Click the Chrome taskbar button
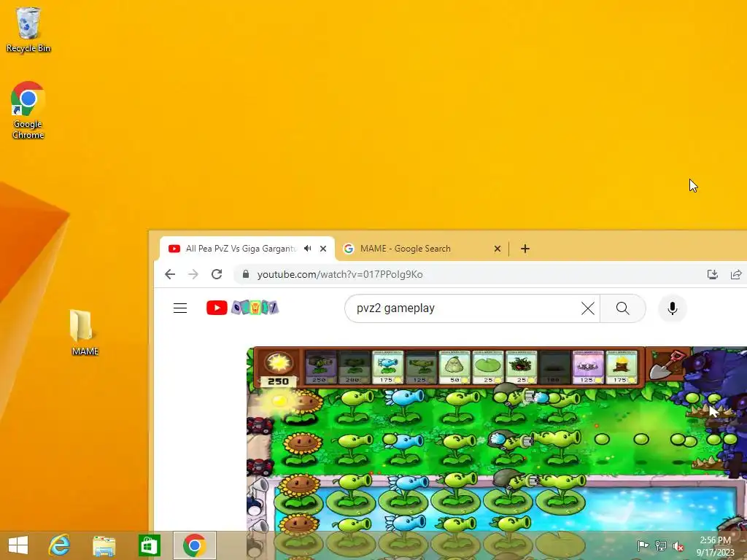 point(194,545)
